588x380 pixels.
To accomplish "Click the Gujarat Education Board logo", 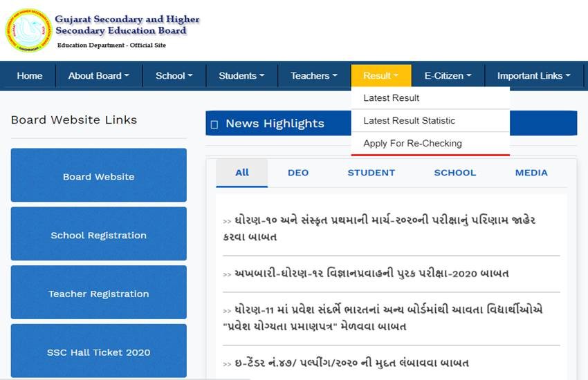I will (x=28, y=30).
